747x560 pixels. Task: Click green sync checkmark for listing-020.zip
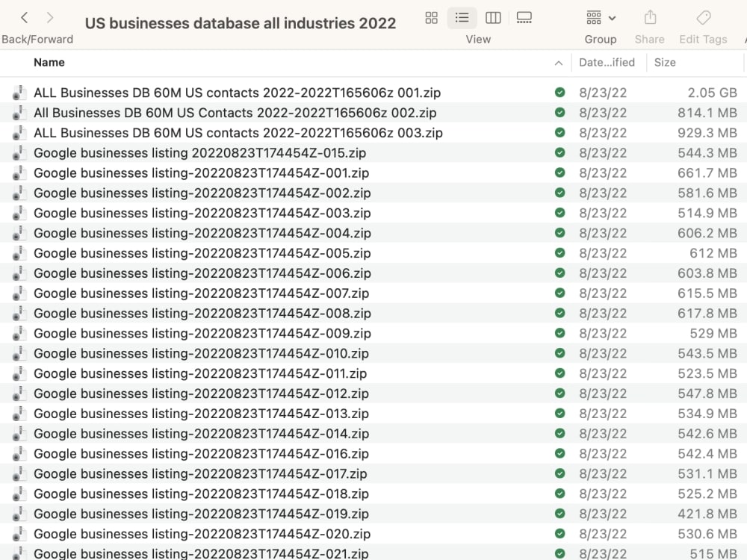[560, 534]
